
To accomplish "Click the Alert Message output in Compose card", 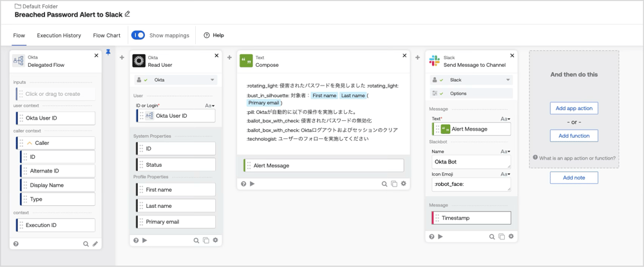I will (324, 165).
